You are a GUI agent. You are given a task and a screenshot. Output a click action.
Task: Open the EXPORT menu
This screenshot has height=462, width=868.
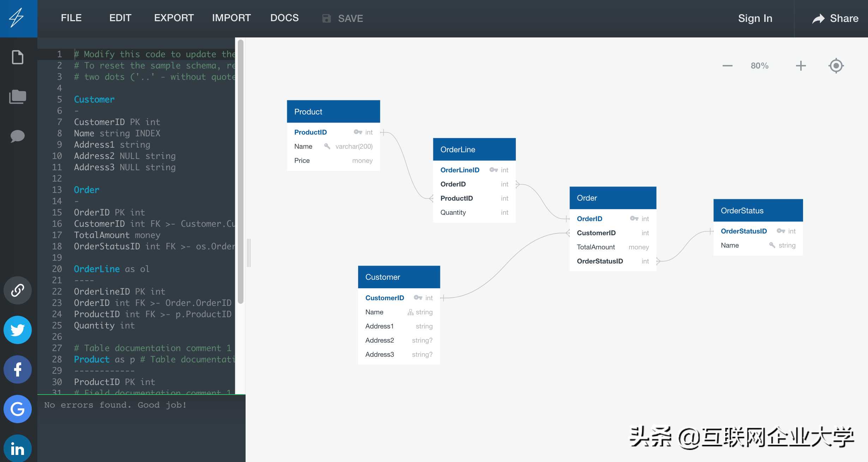pos(174,18)
